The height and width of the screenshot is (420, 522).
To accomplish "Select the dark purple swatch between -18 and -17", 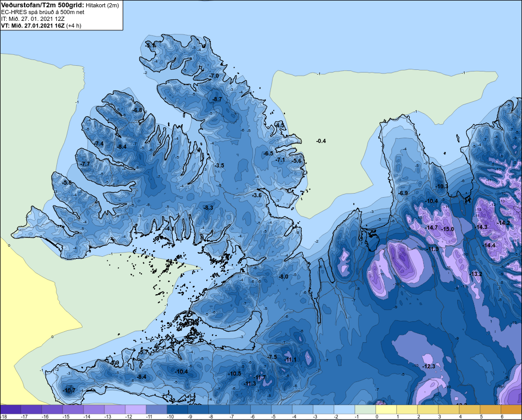I will pos(10,410).
